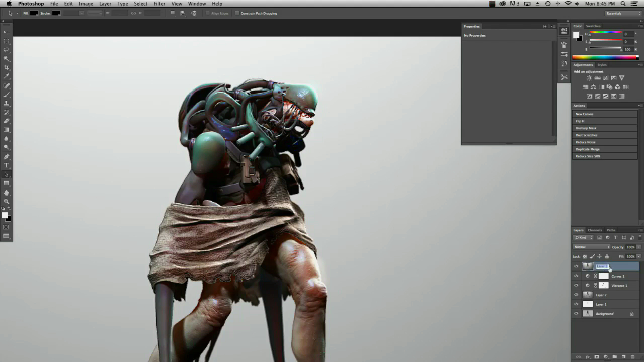Run the Flip H action

(x=606, y=121)
